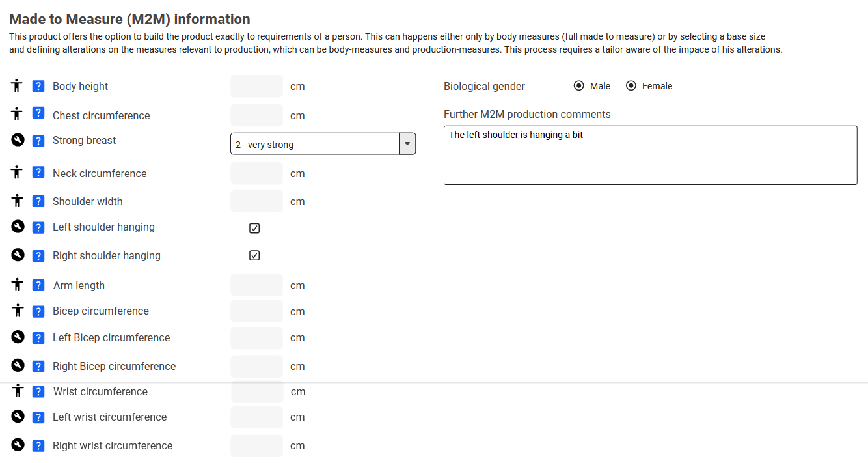Image resolution: width=868 pixels, height=463 pixels.
Task: Open help for Wrist circumference
Action: (x=38, y=391)
